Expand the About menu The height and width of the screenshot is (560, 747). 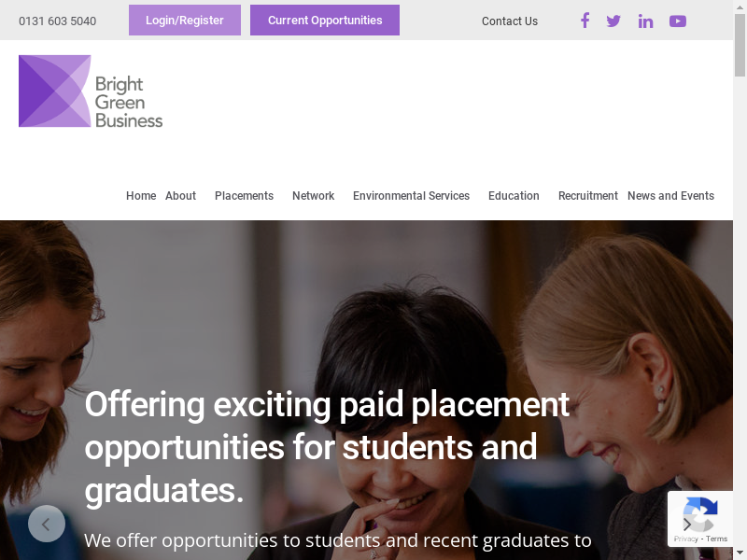(180, 196)
